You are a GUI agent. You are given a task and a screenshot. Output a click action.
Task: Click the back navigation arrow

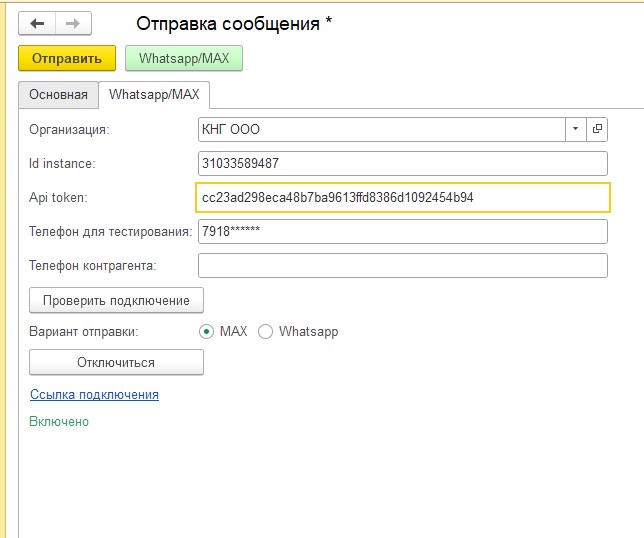pyautogui.click(x=37, y=23)
